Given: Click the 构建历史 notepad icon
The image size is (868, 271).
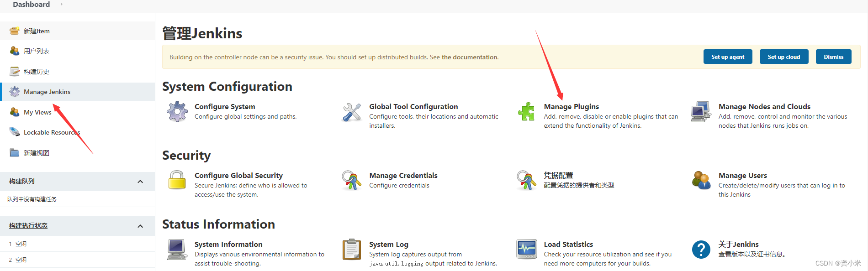Looking at the screenshot, I should pos(15,71).
